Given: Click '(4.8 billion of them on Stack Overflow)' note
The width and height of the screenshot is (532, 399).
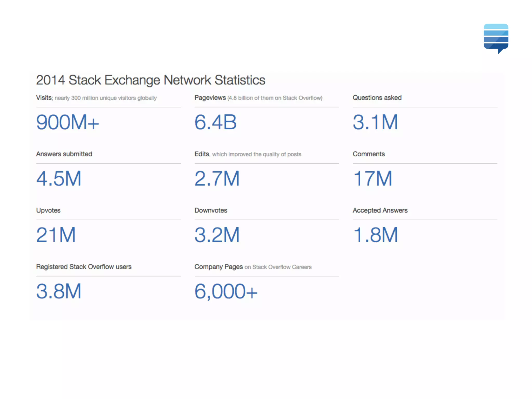Looking at the screenshot, I should click(275, 98).
